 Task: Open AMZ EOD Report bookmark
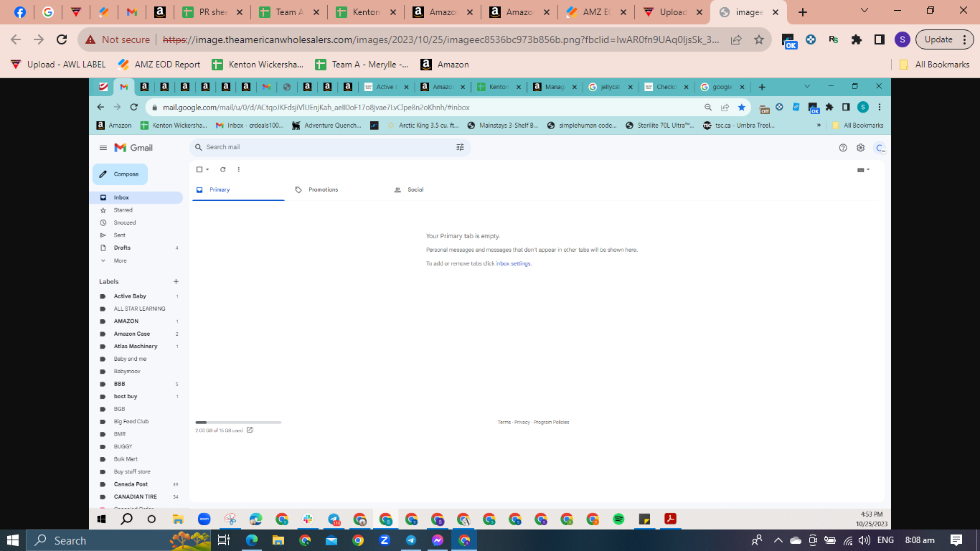point(159,65)
